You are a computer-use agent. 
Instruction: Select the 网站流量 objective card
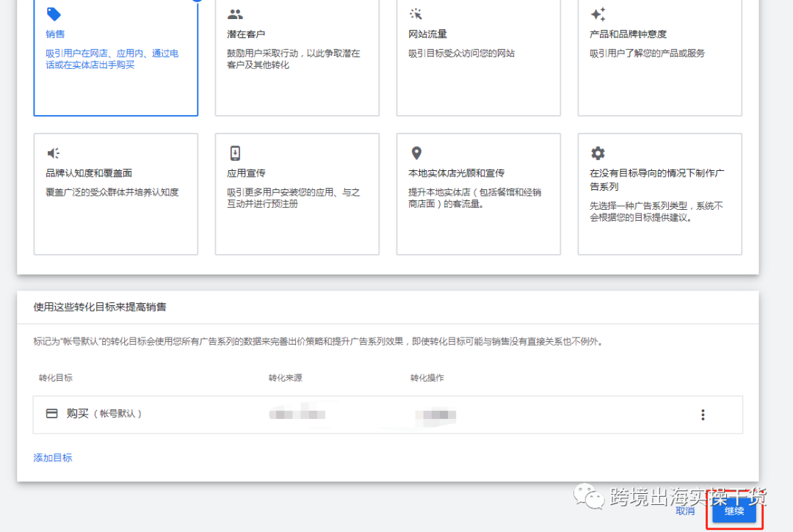pyautogui.click(x=478, y=59)
